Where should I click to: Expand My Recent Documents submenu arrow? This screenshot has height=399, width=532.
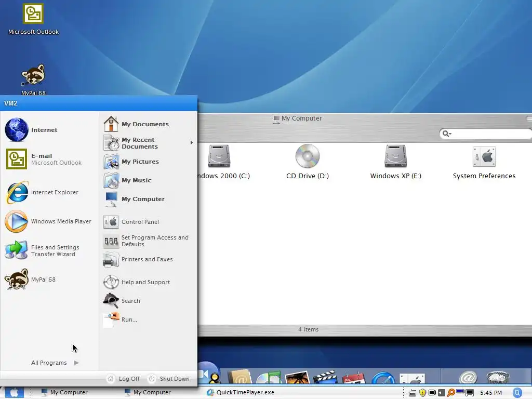(191, 143)
